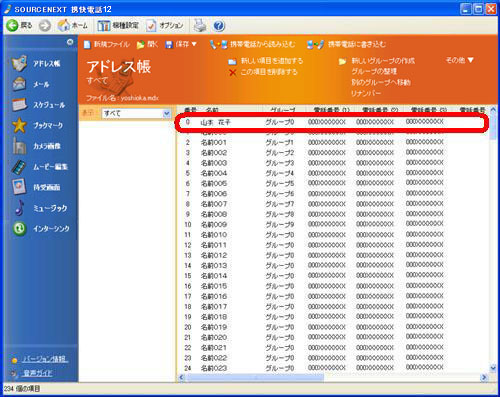Open ムービー編集 in the sidebar
Screen dimensions: 500x397
[40, 167]
